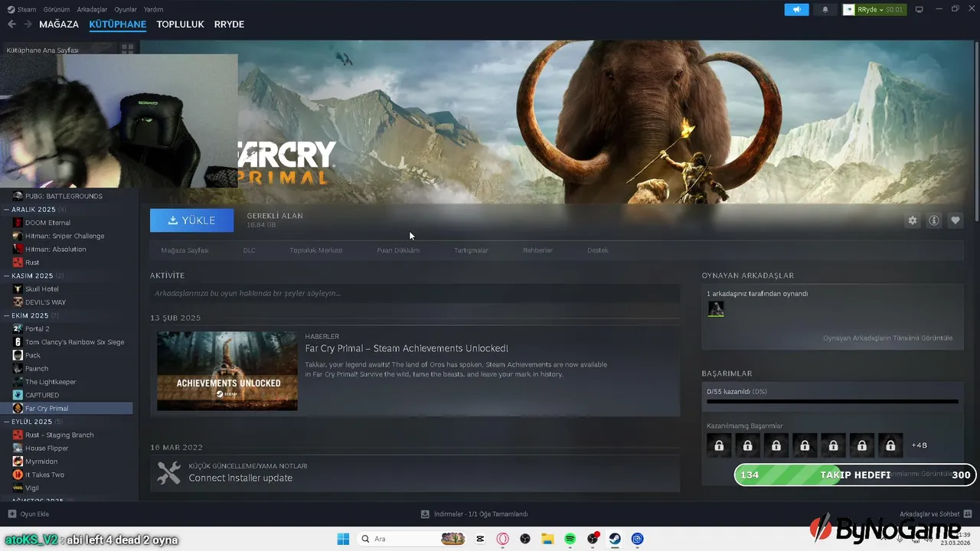This screenshot has width=980, height=551.
Task: Open File Explorer from taskbar
Action: [547, 539]
